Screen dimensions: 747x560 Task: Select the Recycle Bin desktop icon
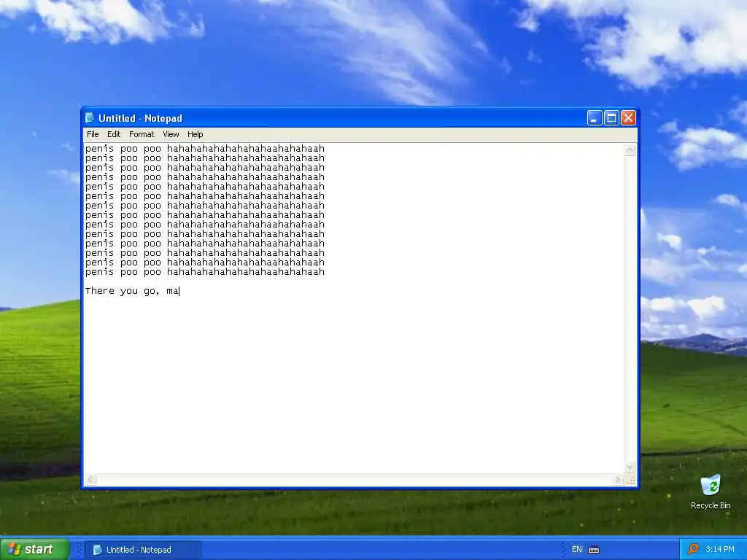tap(711, 492)
